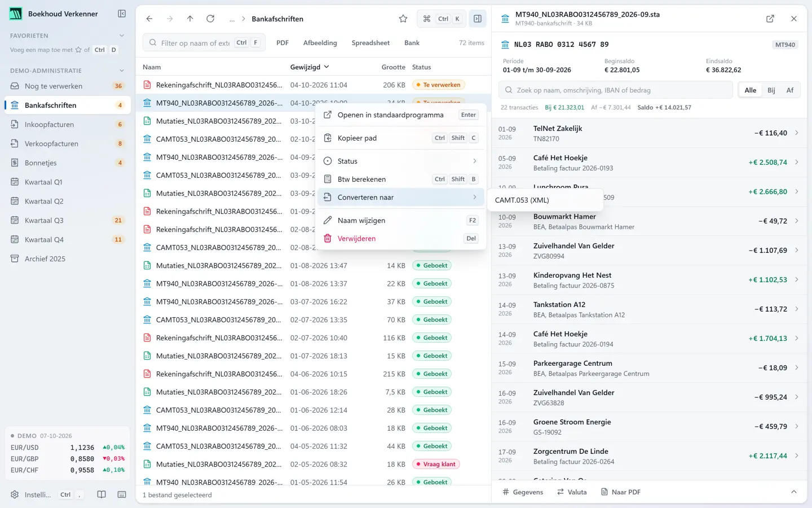The width and height of the screenshot is (812, 508).
Task: Open keyboard shortcuts icon in sidebar footer
Action: (122, 494)
